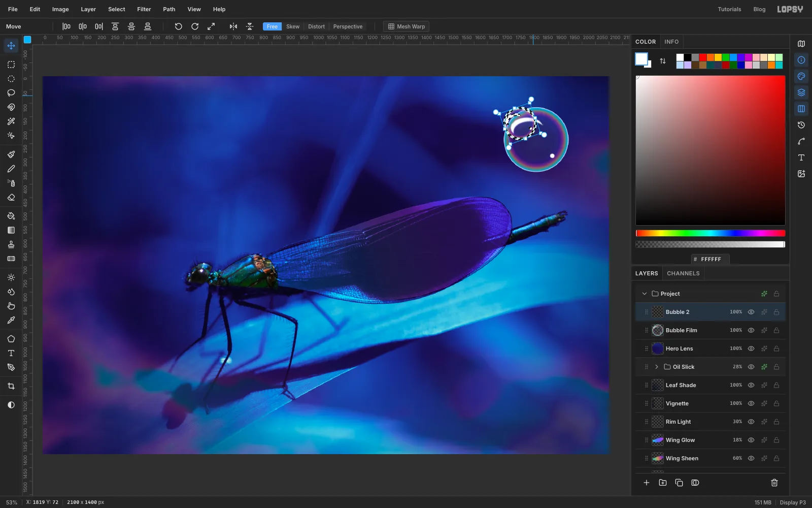Select the Wing Sheen layer

[710, 458]
